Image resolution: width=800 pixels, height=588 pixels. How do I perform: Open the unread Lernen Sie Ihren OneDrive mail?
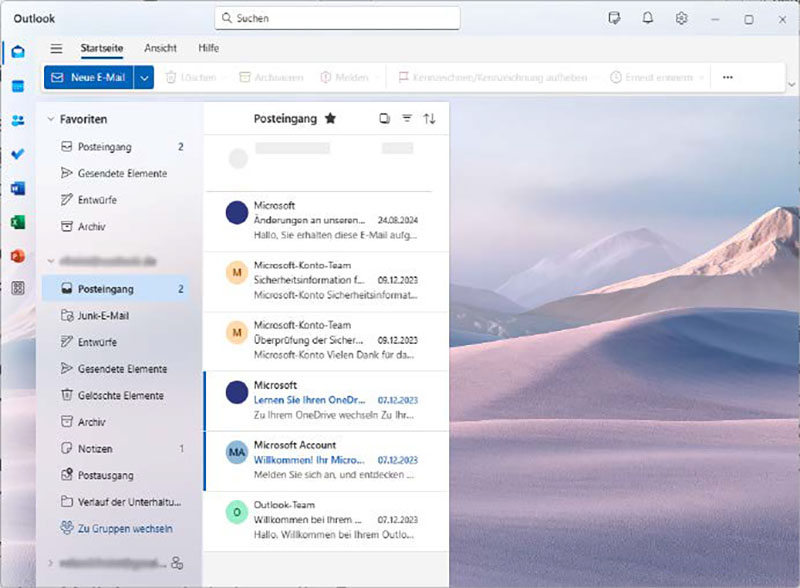tap(327, 400)
